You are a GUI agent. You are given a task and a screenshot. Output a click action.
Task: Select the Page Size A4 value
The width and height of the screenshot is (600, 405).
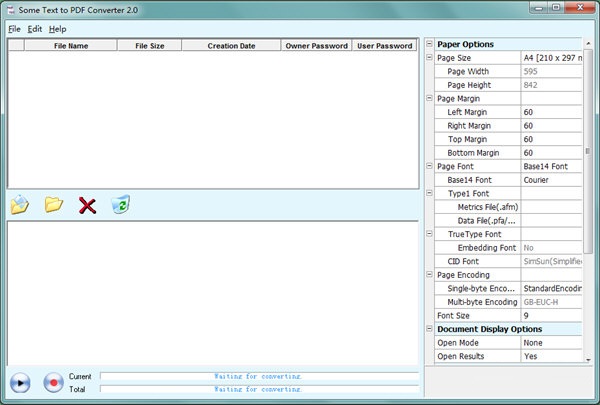click(551, 58)
